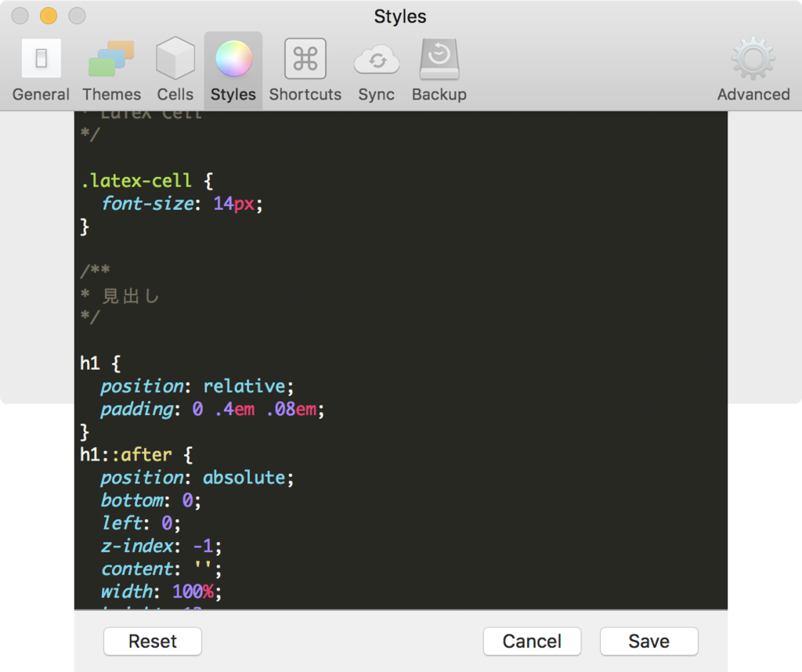Click the 'relative' position value

click(244, 386)
